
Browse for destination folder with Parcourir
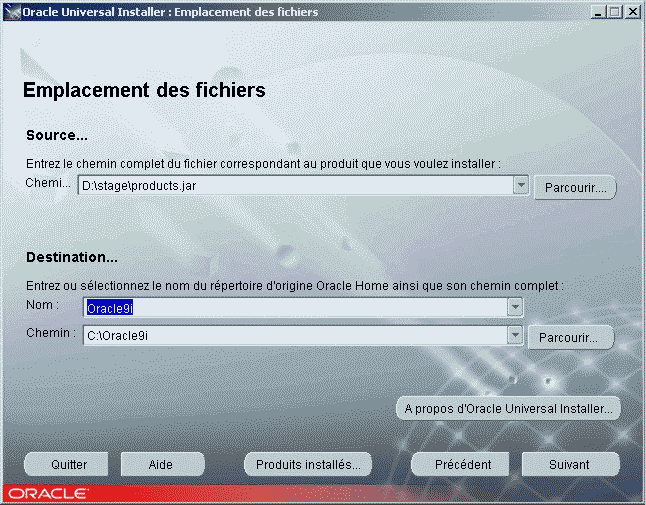click(570, 338)
